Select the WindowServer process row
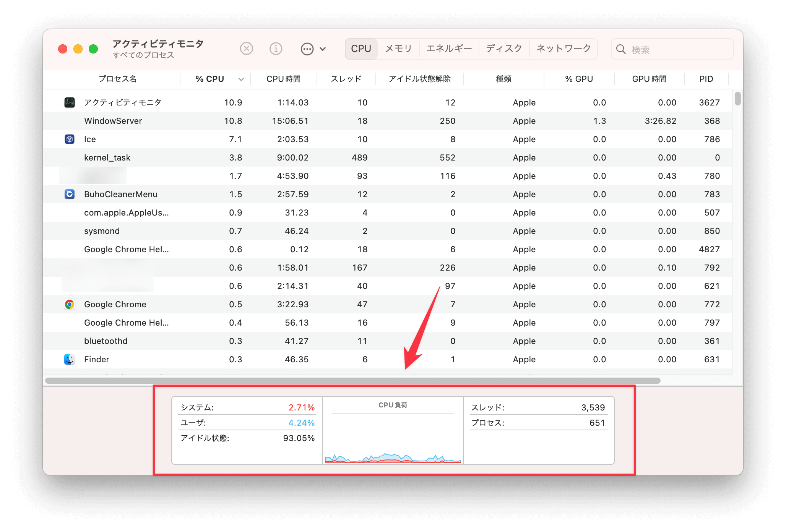 387,121
